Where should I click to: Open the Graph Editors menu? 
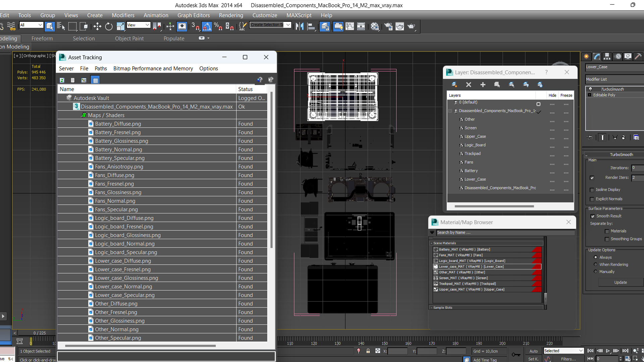(194, 15)
